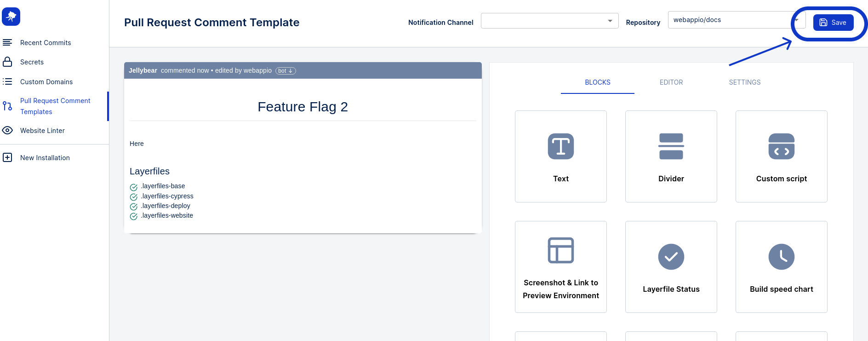
Task: Open Website Linter eye icon
Action: pos(7,130)
